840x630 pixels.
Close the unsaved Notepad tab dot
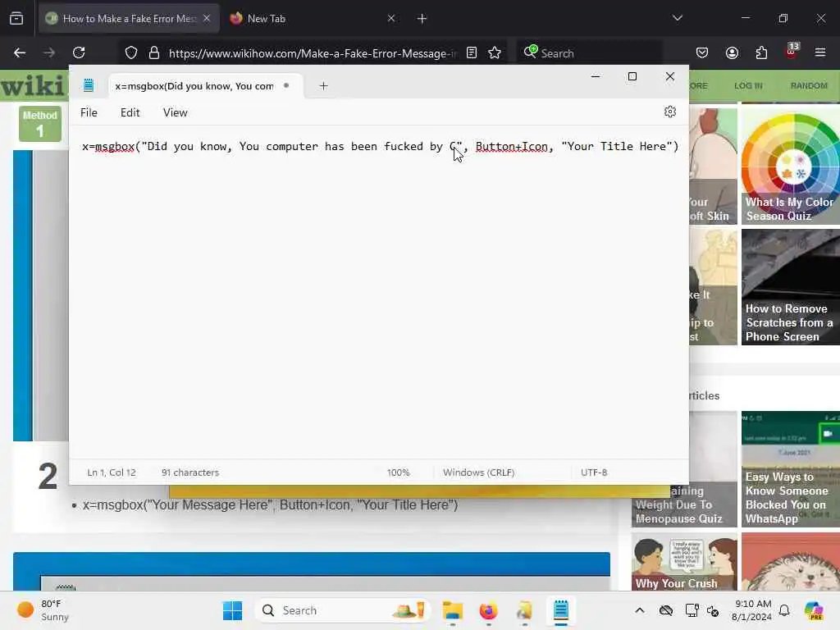point(286,85)
